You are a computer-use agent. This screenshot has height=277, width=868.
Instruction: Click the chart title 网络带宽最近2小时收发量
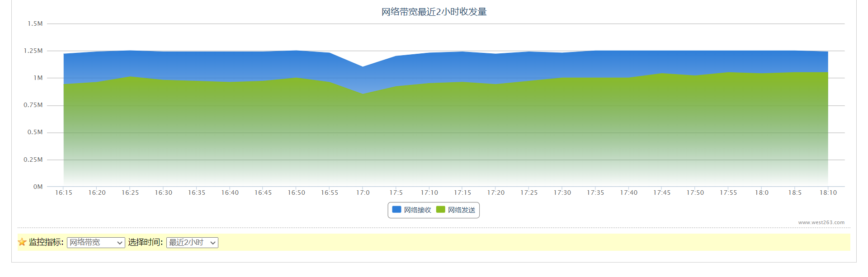434,12
